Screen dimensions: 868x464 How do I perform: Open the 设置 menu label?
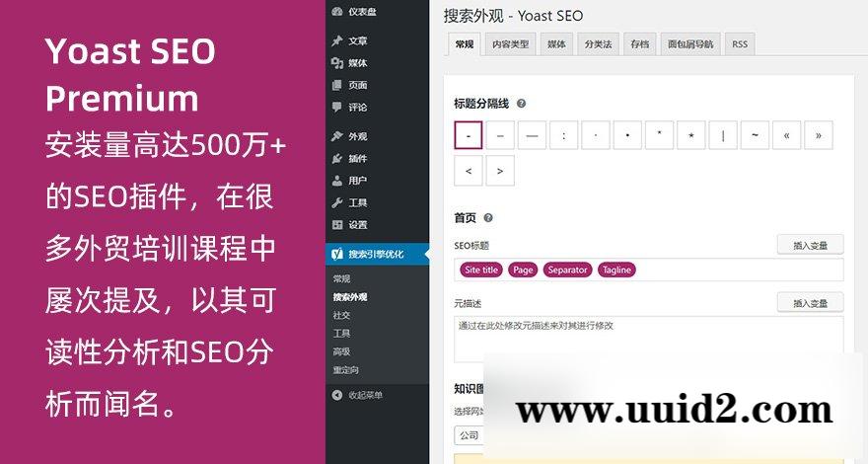tap(358, 224)
